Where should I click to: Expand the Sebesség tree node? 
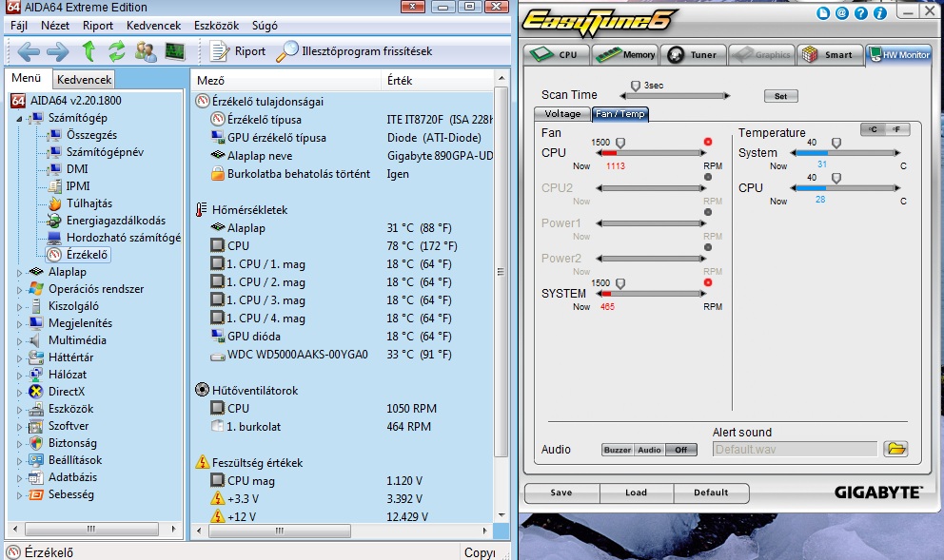19,495
